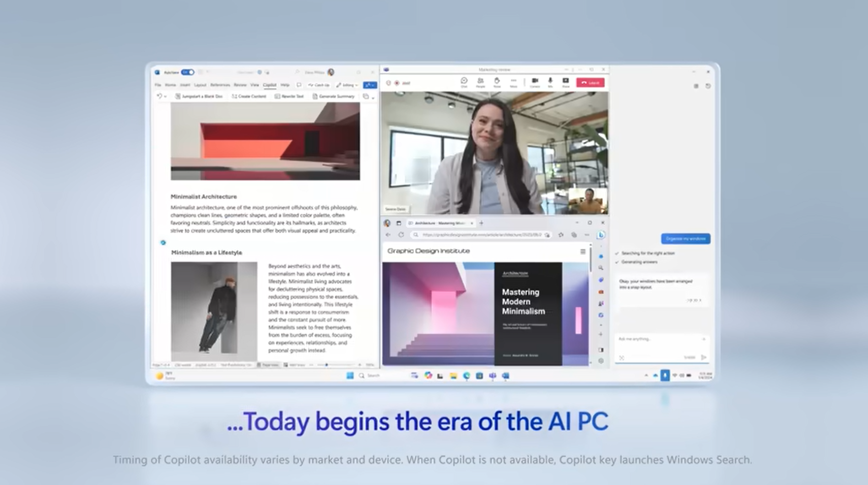Click the Edge refresh button

click(x=401, y=234)
